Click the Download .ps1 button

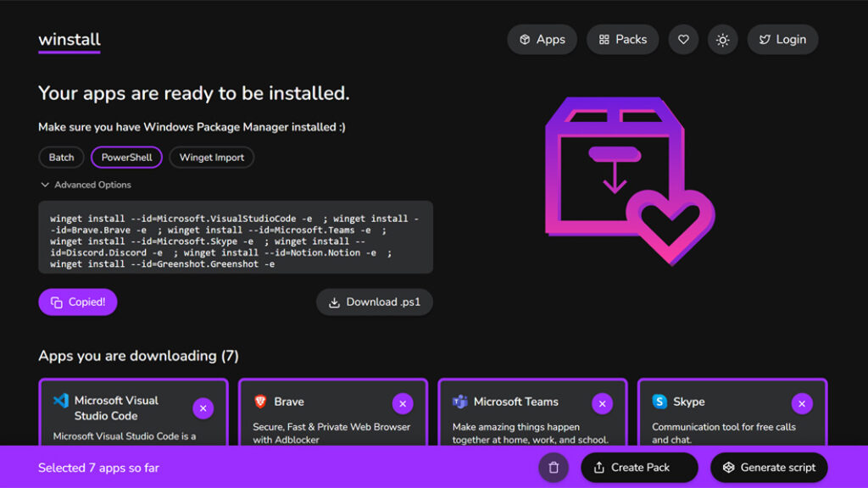click(x=374, y=302)
